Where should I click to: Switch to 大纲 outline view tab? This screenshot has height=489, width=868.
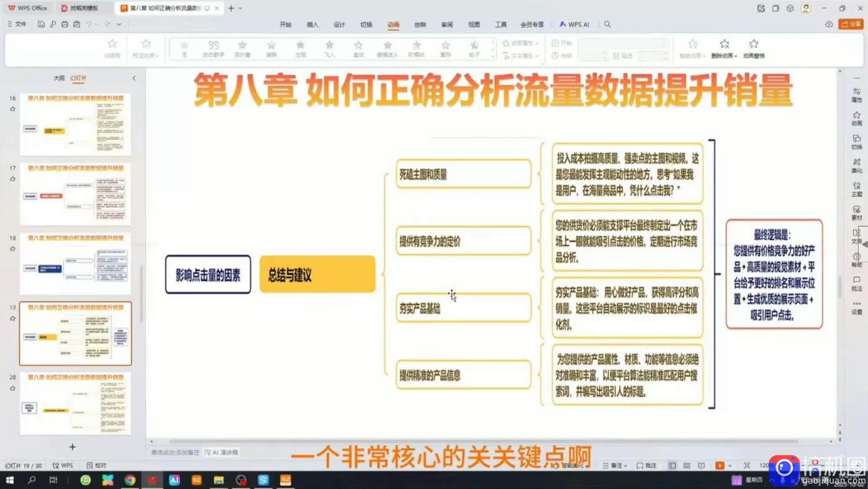pos(59,78)
